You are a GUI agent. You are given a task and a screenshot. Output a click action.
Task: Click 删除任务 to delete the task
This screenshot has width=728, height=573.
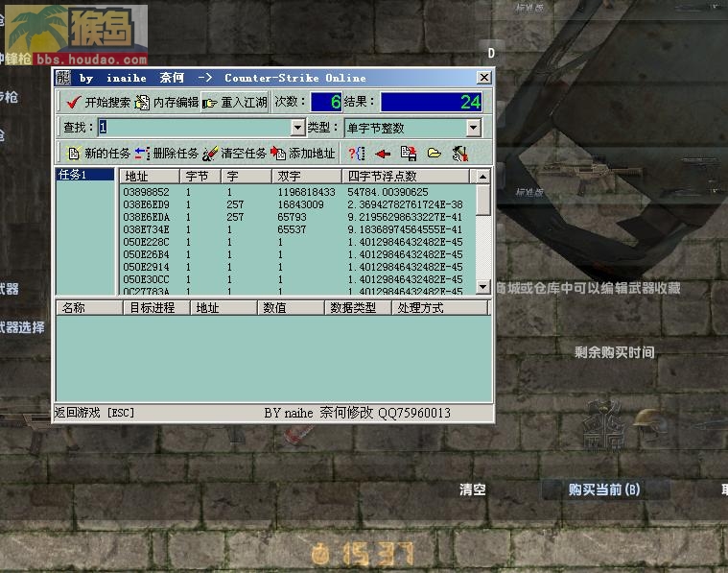pos(167,154)
